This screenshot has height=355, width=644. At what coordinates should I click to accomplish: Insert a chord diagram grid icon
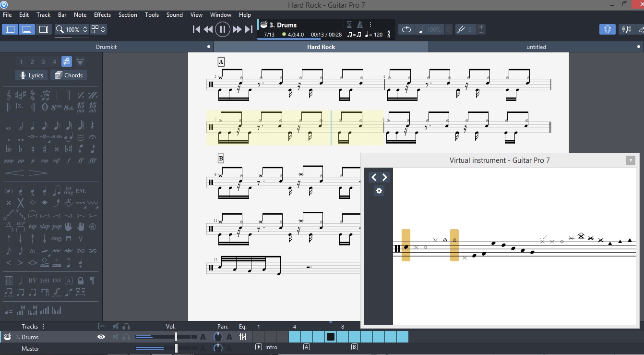pos(9,280)
